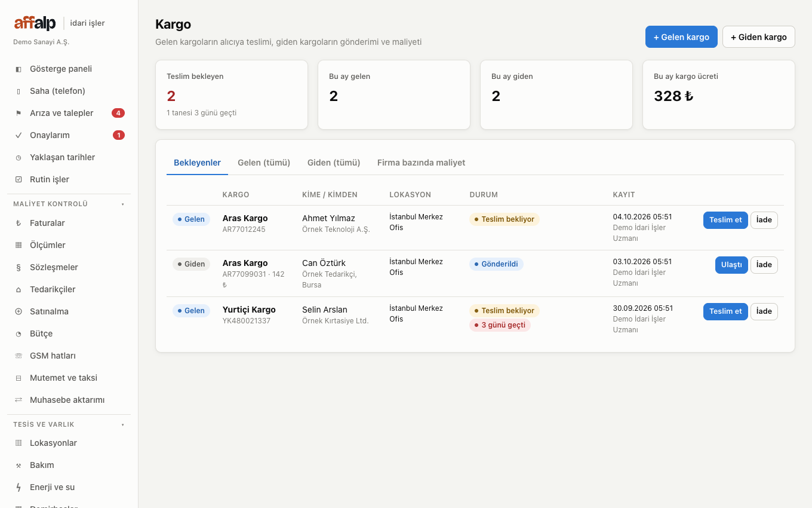The width and height of the screenshot is (812, 508).
Task: Click the Bütçe pie icon
Action: pos(19,333)
